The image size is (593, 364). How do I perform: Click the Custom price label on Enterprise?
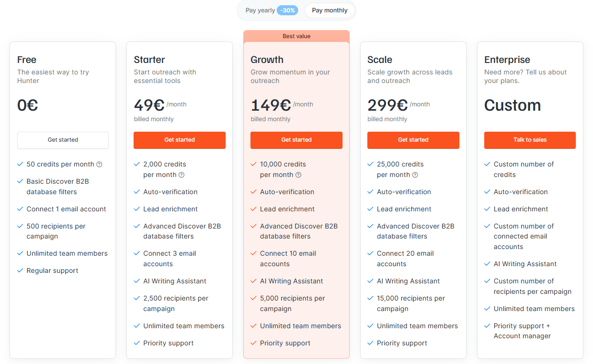512,105
